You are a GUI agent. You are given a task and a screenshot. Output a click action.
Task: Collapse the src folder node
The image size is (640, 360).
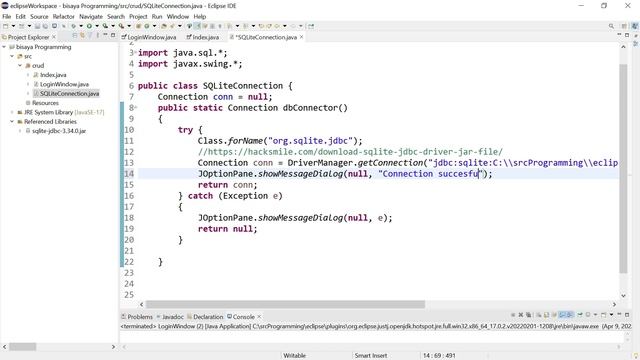pyautogui.click(x=12, y=56)
